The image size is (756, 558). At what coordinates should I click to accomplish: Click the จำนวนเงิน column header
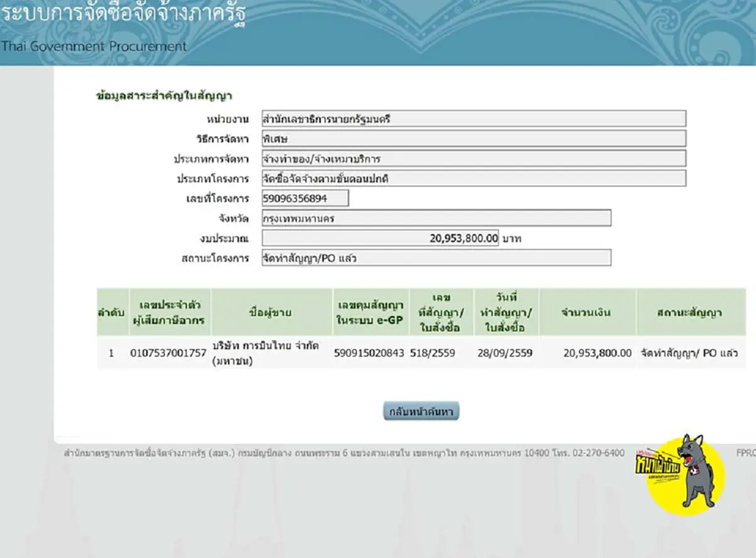(x=587, y=312)
